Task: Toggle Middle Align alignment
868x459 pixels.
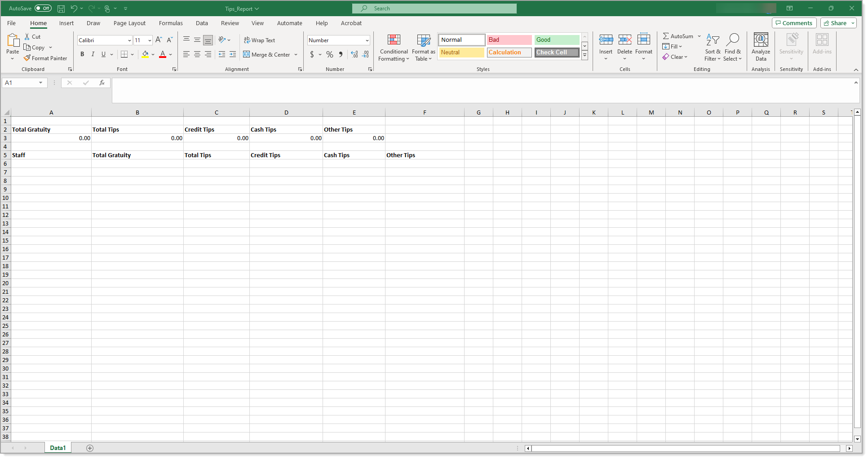Action: coord(197,40)
